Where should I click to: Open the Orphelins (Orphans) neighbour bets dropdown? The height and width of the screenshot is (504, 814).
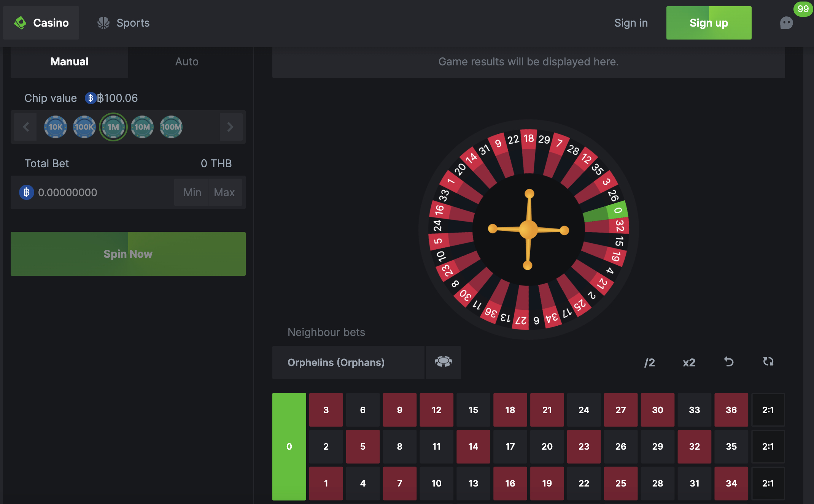pyautogui.click(x=348, y=362)
